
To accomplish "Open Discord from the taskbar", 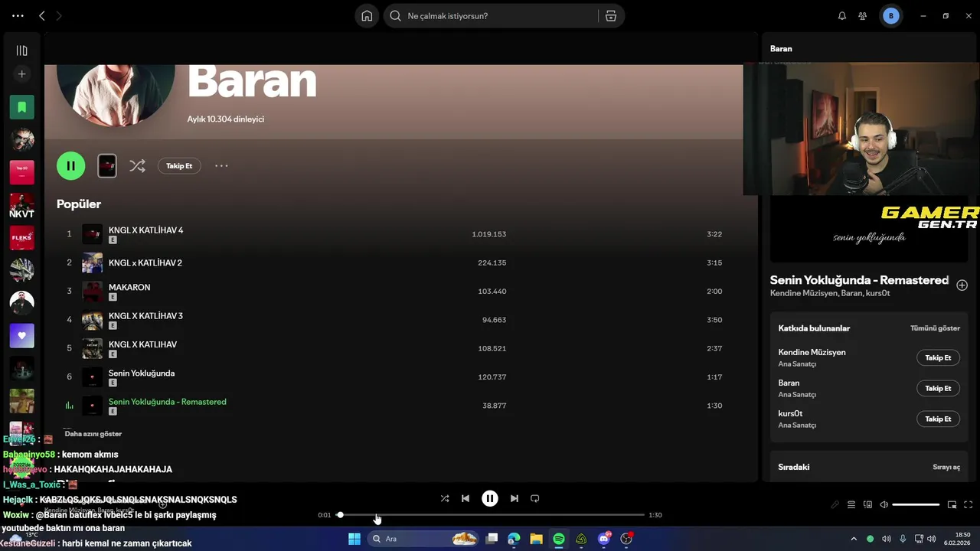I will click(604, 539).
